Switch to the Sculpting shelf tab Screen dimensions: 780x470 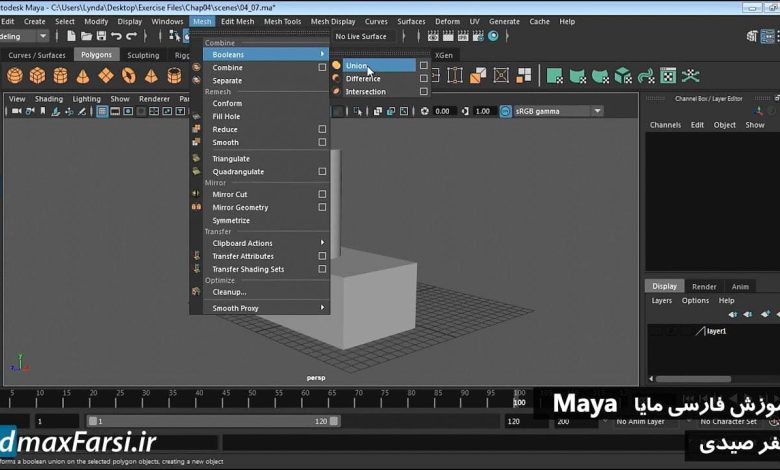(x=143, y=55)
